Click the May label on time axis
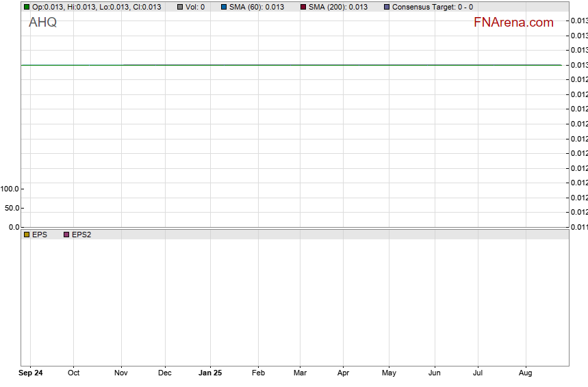The width and height of the screenshot is (588, 387). pyautogui.click(x=389, y=373)
